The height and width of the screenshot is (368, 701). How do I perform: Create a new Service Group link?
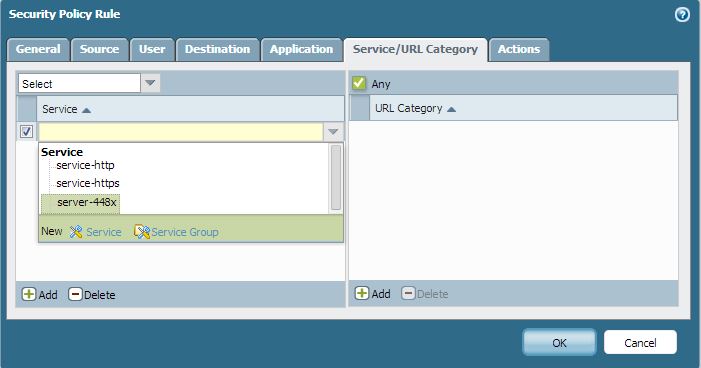click(x=185, y=232)
